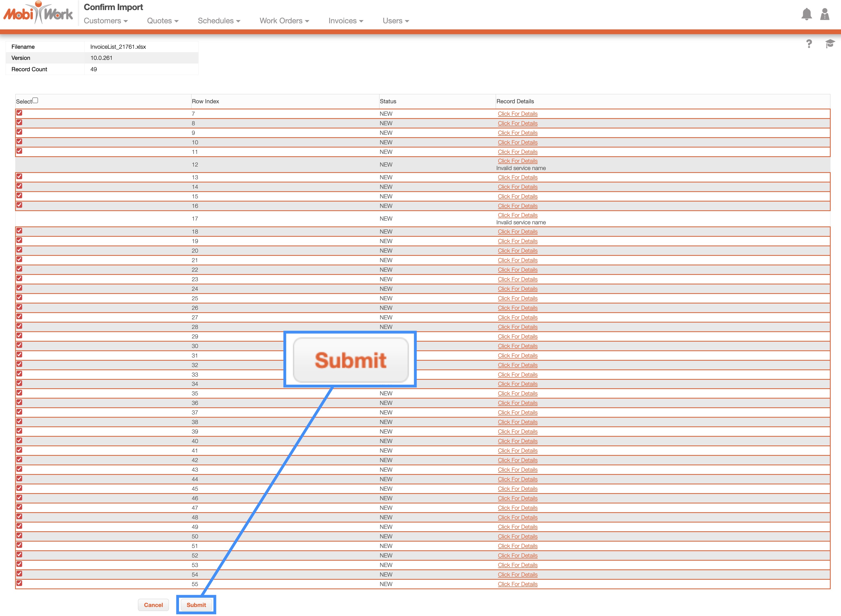Image resolution: width=841 pixels, height=616 pixels.
Task: Open Click For Details for row 12
Action: pos(517,161)
